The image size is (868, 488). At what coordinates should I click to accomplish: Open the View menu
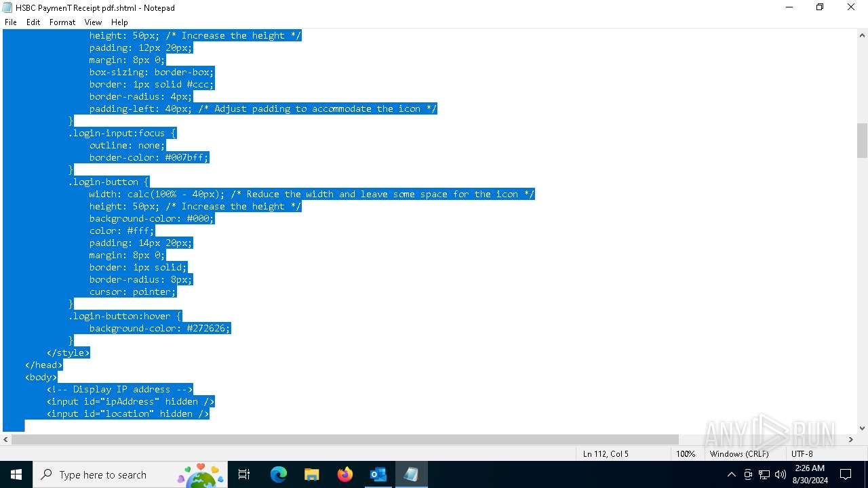click(x=94, y=22)
